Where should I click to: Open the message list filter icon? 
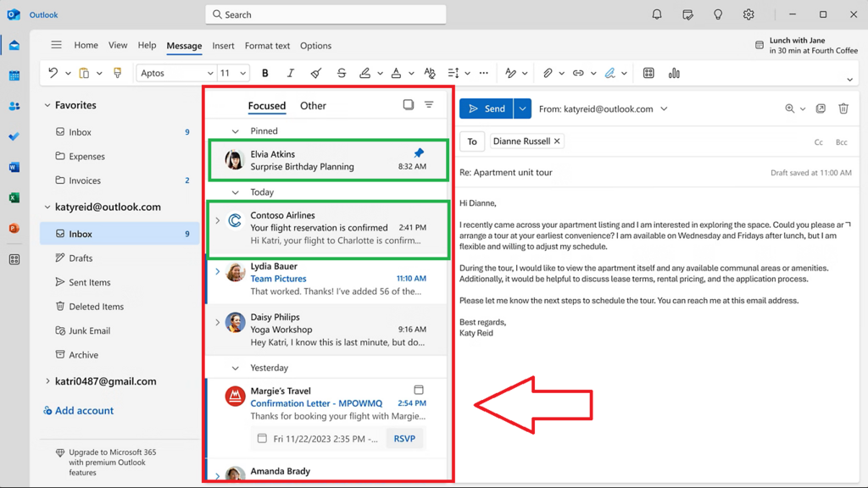pos(429,104)
